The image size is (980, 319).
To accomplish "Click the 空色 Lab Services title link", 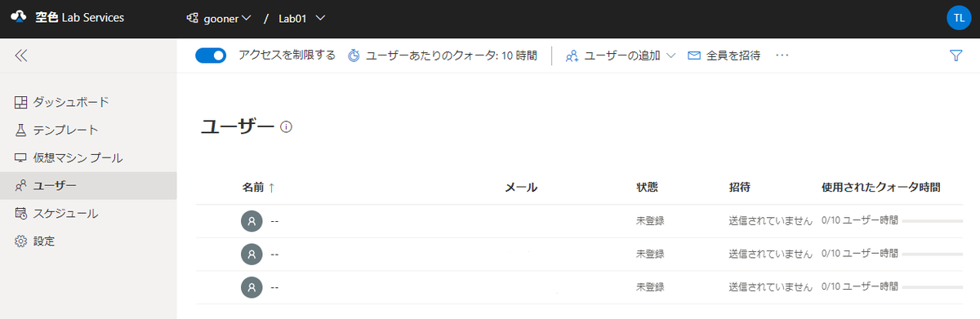I will [79, 17].
